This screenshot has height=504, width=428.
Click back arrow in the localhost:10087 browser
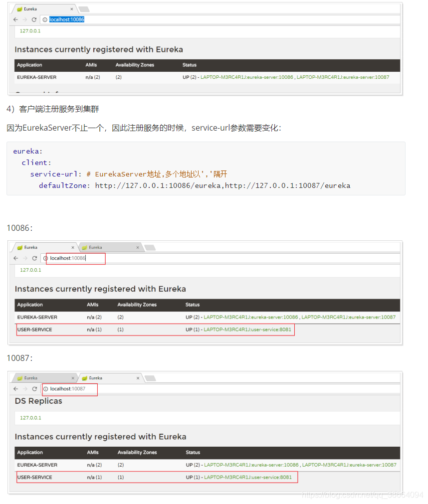tap(16, 389)
